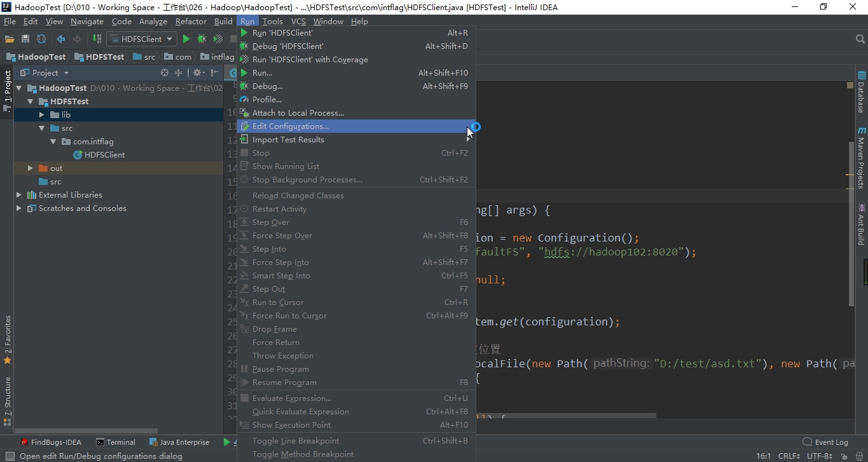868x462 pixels.
Task: Select Debug 'HDFSClient' menu entry
Action: [x=356, y=46]
